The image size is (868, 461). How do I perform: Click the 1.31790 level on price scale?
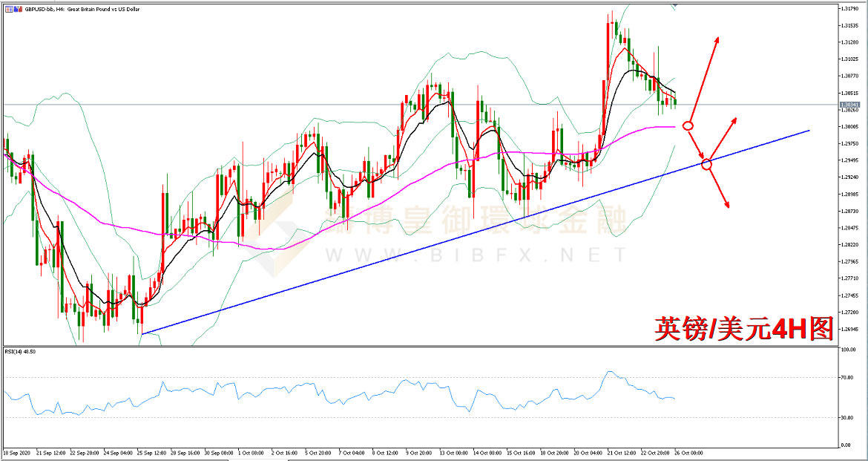[850, 9]
